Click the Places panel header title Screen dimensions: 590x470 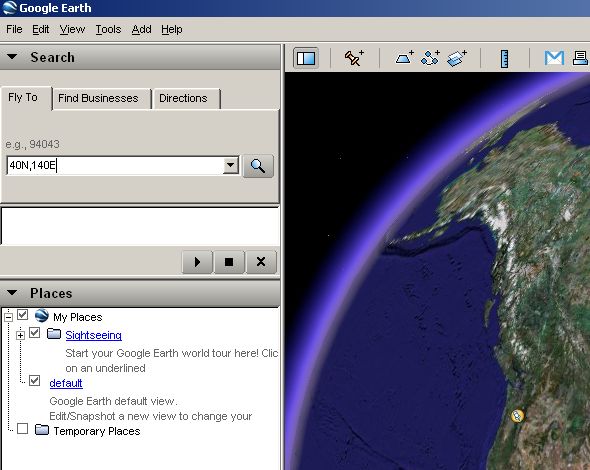click(x=51, y=293)
